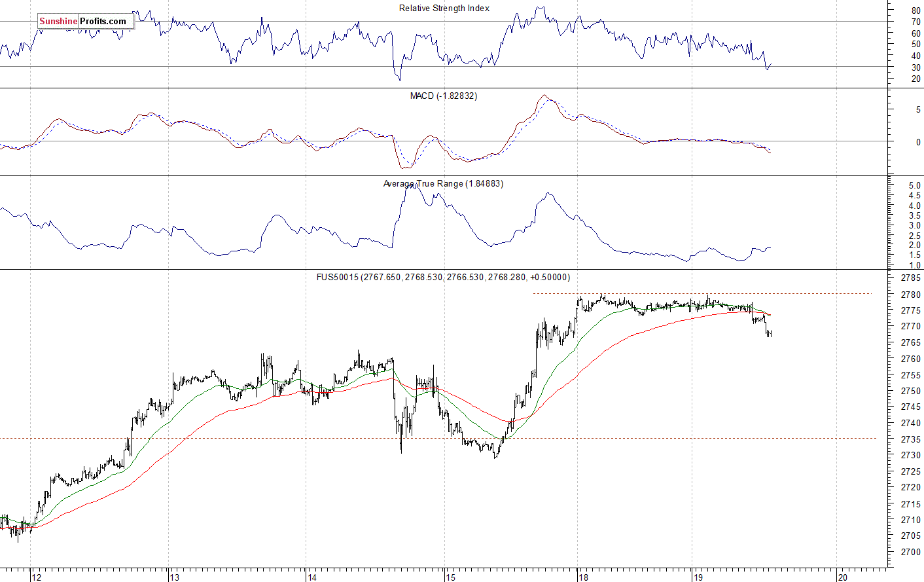Image resolution: width=924 pixels, height=582 pixels.
Task: Click the Average True Range (1.84883) title
Action: tap(444, 184)
